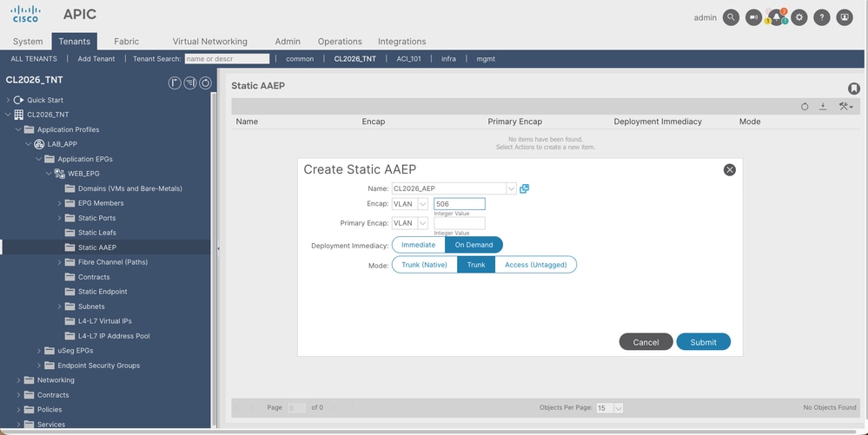The height and width of the screenshot is (435, 868).
Task: Expand the Fibre Channel (Paths) node
Action: click(59, 262)
